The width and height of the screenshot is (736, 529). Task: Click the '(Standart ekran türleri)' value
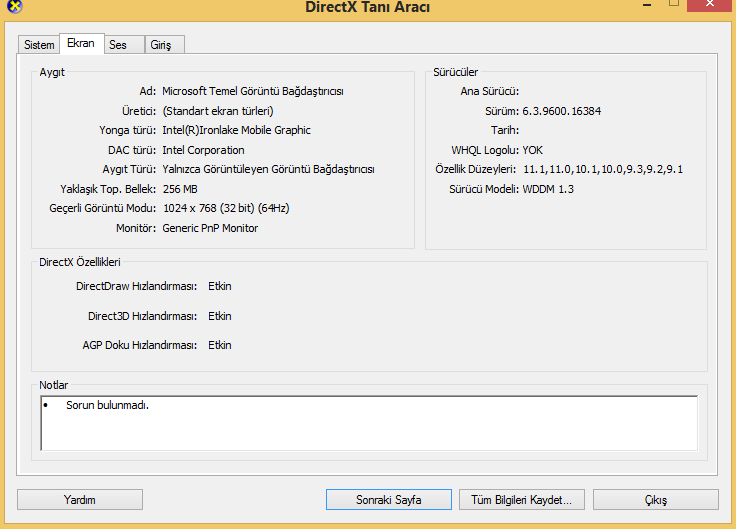(218, 111)
